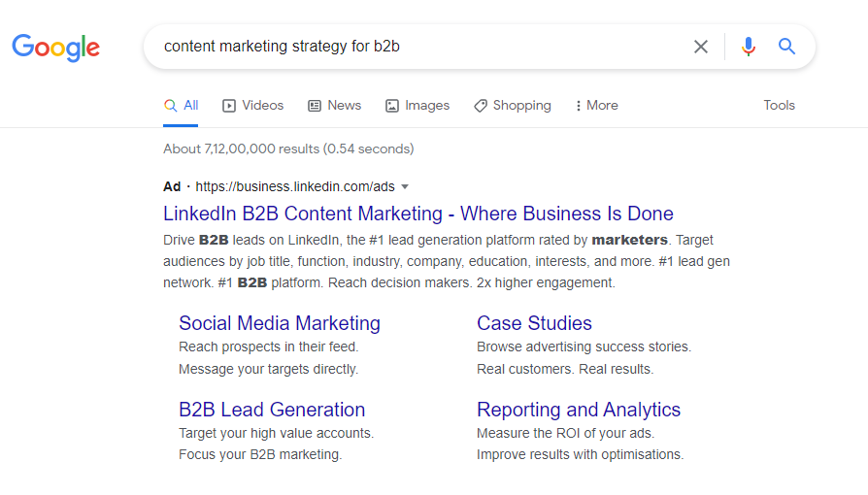Select the All results tab

181,105
